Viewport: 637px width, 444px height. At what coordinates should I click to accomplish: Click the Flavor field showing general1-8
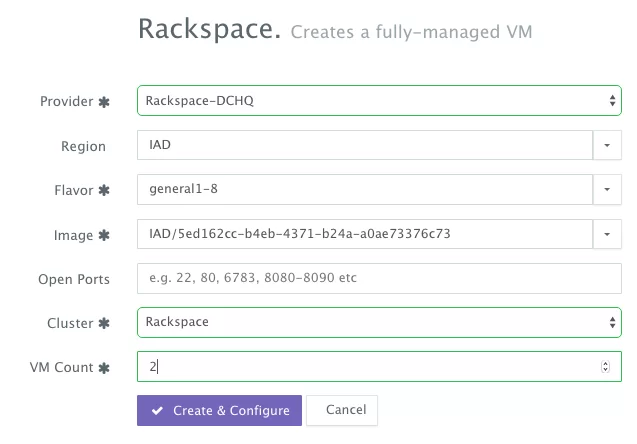365,189
